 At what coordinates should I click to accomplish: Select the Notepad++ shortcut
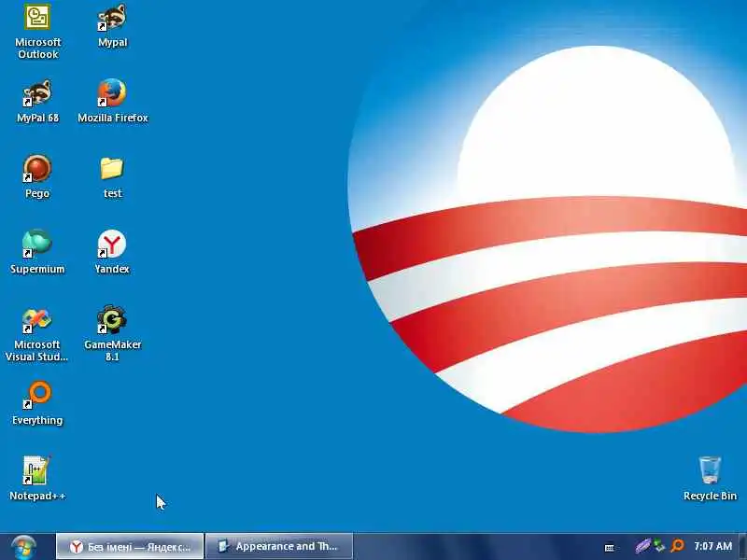tap(37, 478)
